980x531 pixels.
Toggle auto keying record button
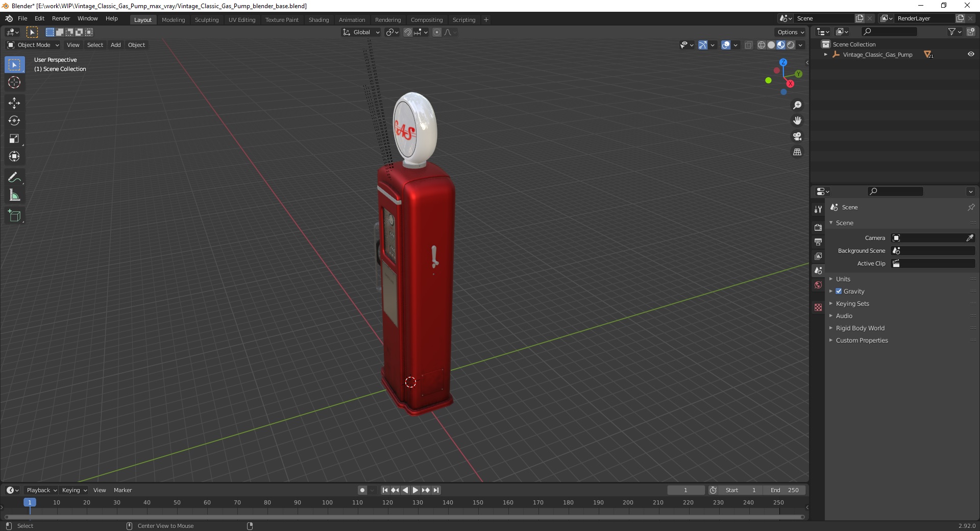[362, 490]
